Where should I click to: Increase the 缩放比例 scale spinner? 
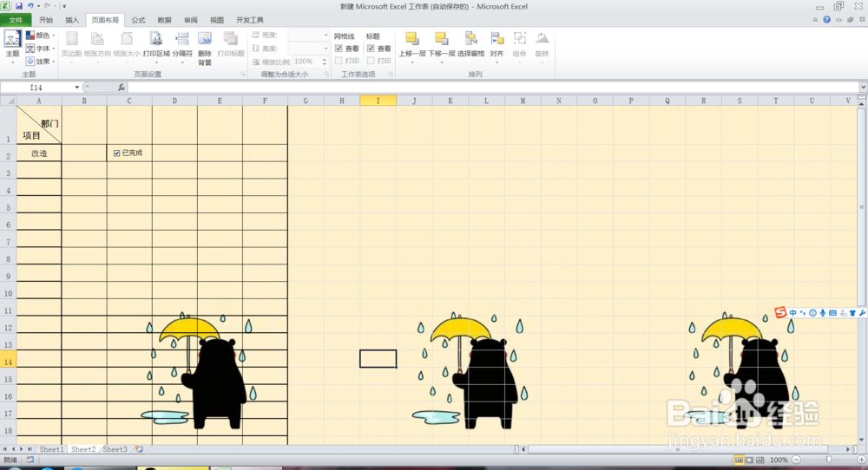tap(325, 59)
